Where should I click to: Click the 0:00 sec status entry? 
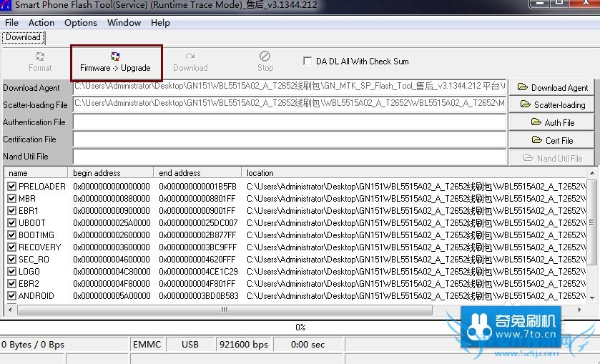click(x=308, y=345)
